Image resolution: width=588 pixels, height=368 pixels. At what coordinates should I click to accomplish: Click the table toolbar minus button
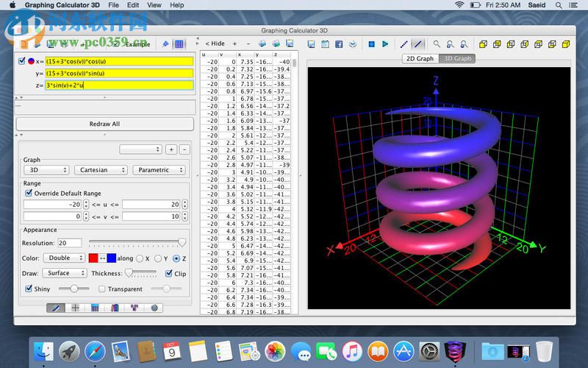coord(248,44)
